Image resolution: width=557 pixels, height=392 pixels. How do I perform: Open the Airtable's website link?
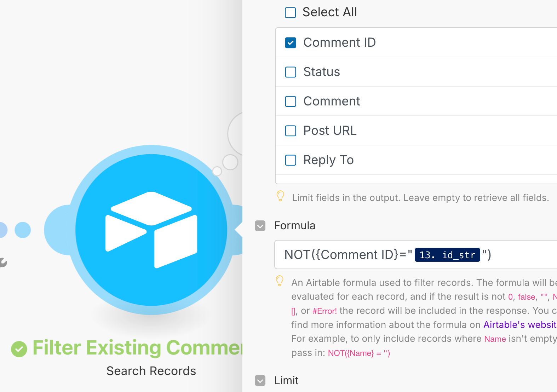point(520,325)
